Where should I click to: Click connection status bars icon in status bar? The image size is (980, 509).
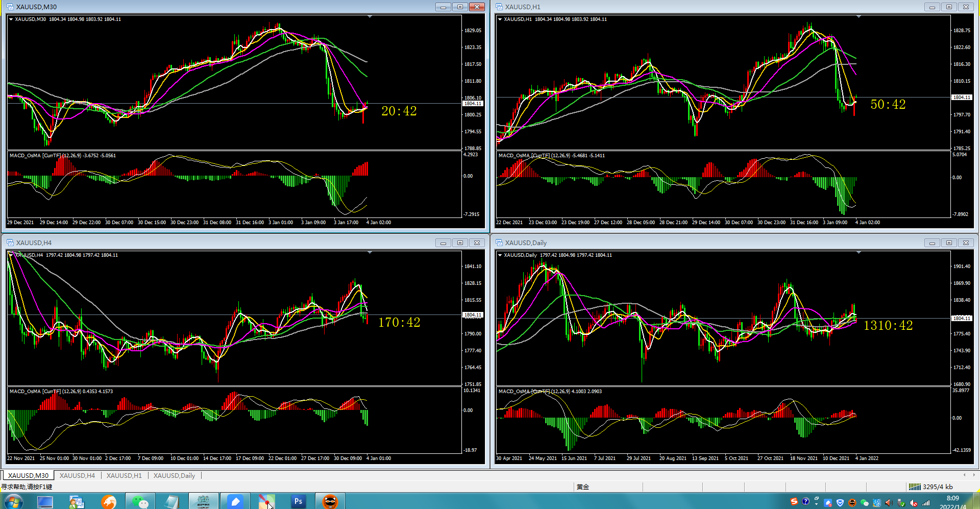click(x=915, y=487)
